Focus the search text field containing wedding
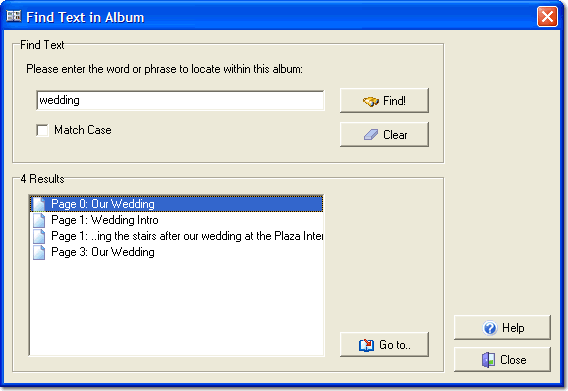The height and width of the screenshot is (391, 568). click(180, 100)
